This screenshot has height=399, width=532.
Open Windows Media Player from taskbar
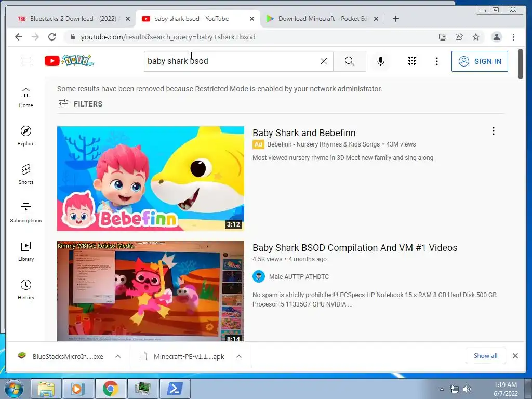(78, 389)
